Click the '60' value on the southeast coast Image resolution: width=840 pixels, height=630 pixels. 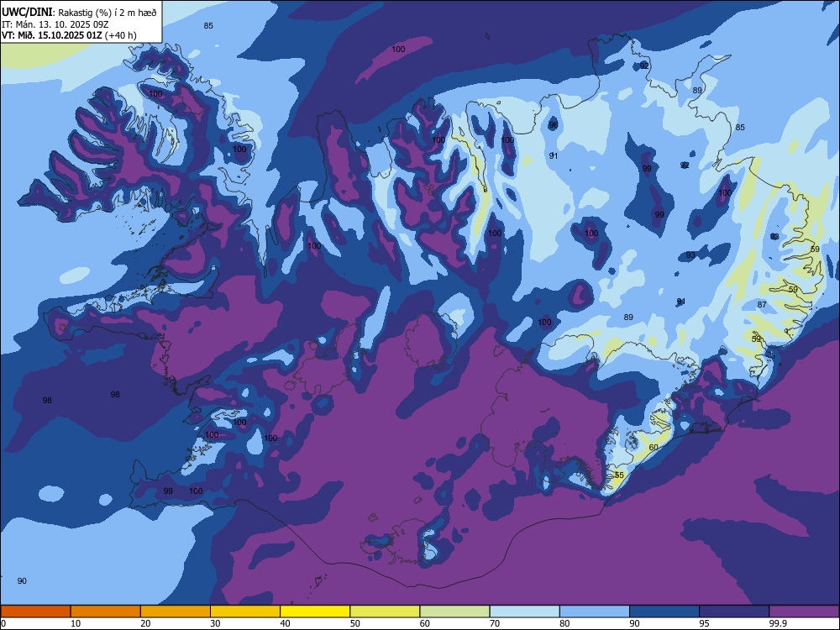tap(654, 448)
